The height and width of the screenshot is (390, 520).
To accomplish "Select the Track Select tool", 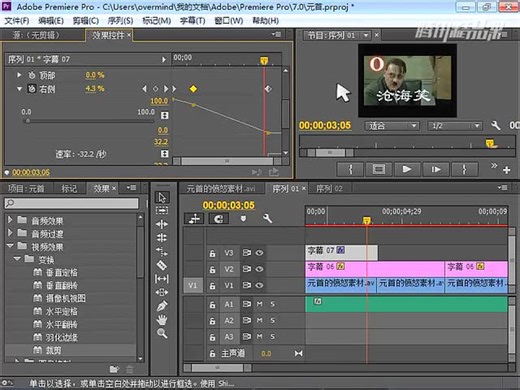I will 162,211.
